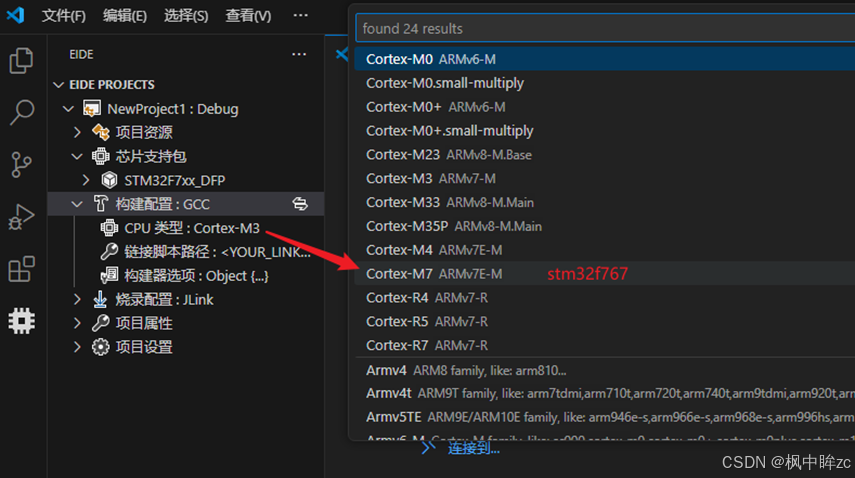Expand the 烧录配置 : JLink node
Image resolution: width=855 pixels, height=478 pixels.
click(77, 299)
